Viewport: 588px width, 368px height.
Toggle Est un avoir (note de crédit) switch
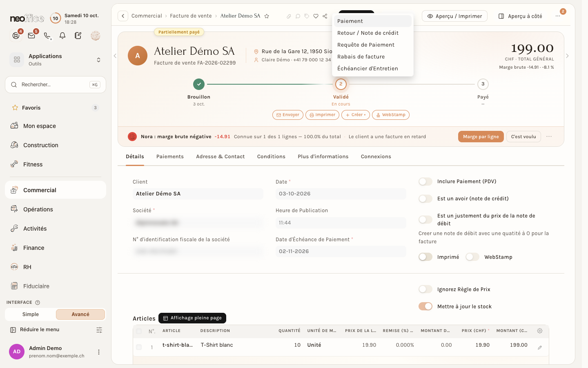425,199
